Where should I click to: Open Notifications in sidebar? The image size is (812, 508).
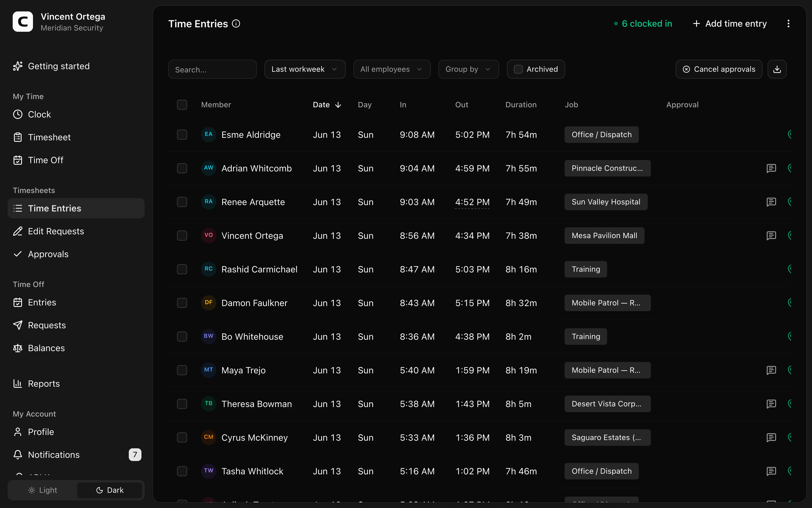point(76,455)
